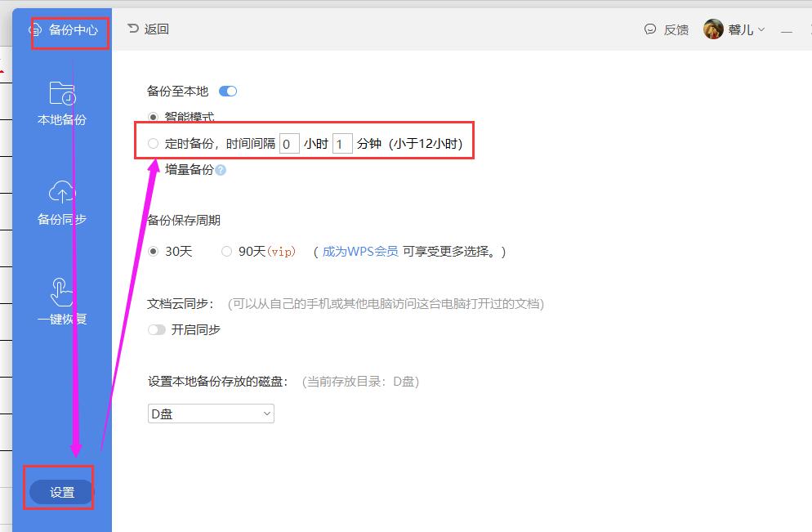
Task: Select the 一键恢复 (One-click Restore) icon
Action: point(61,301)
